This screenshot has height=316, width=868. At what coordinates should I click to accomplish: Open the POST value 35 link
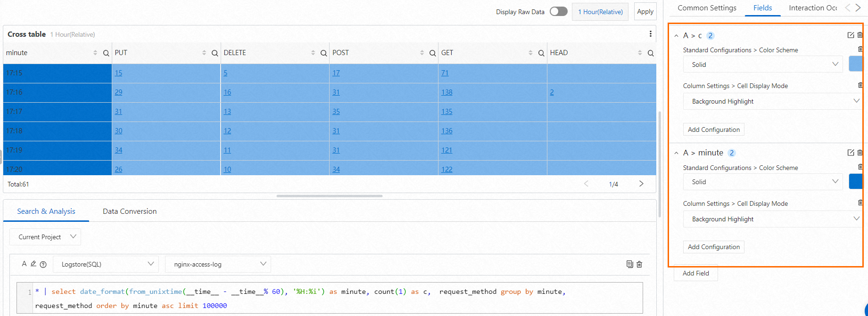[x=336, y=112]
